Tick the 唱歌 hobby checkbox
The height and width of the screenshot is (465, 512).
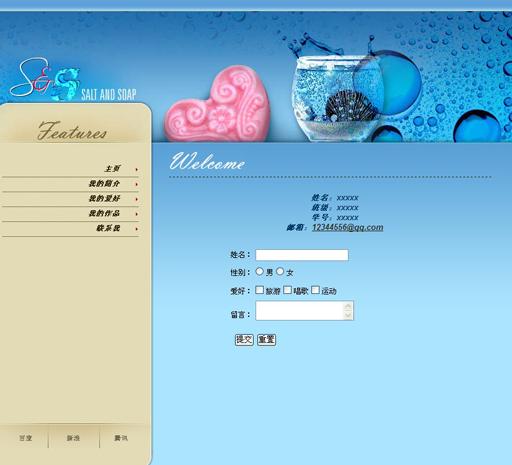click(288, 290)
